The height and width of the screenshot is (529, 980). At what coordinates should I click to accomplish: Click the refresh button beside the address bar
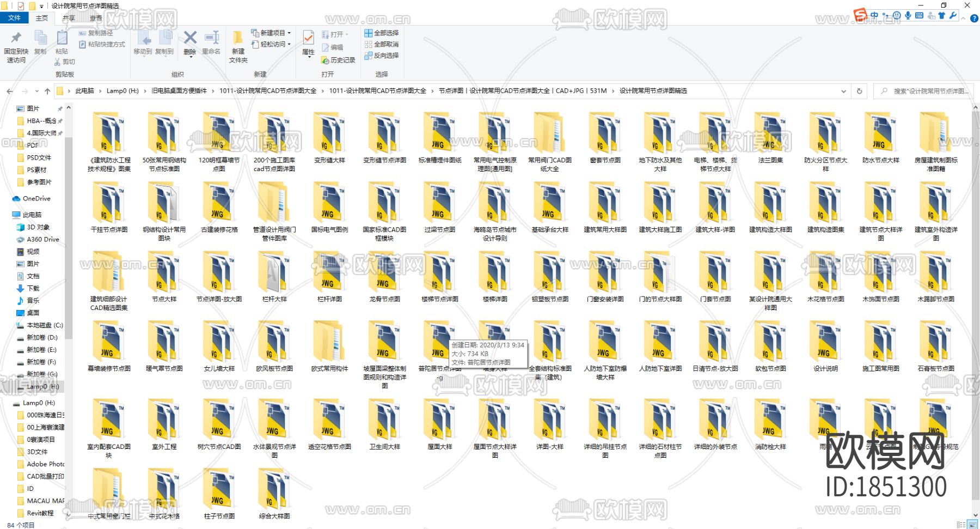[859, 91]
